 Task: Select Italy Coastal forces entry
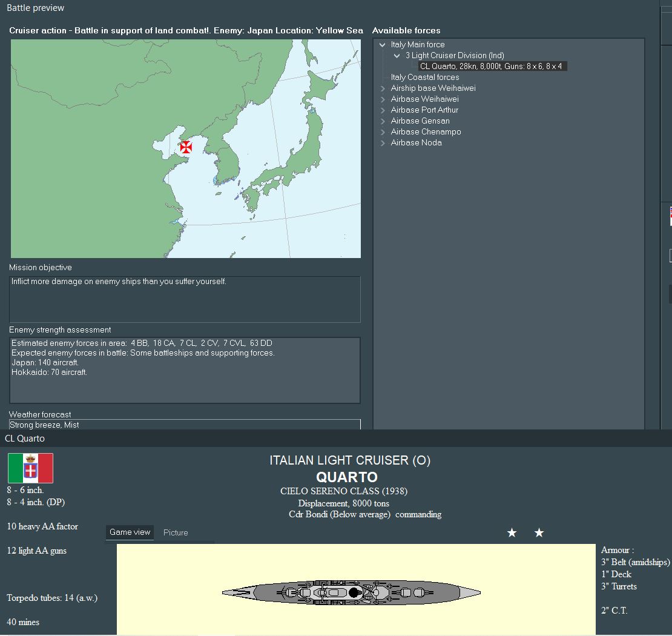[425, 77]
